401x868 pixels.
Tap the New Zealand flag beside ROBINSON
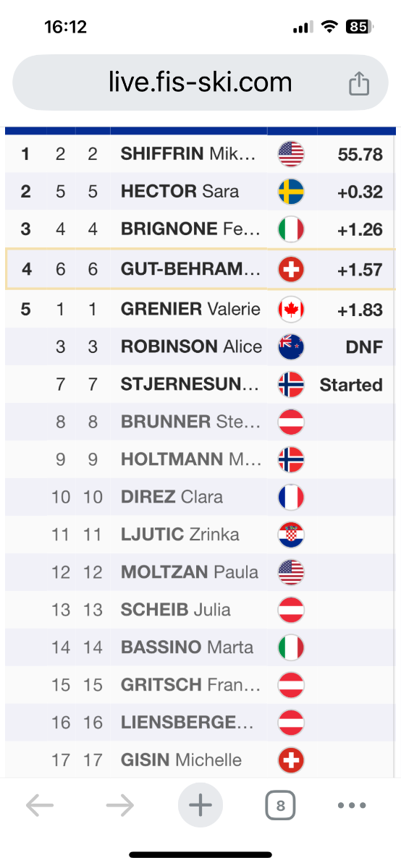tap(291, 347)
